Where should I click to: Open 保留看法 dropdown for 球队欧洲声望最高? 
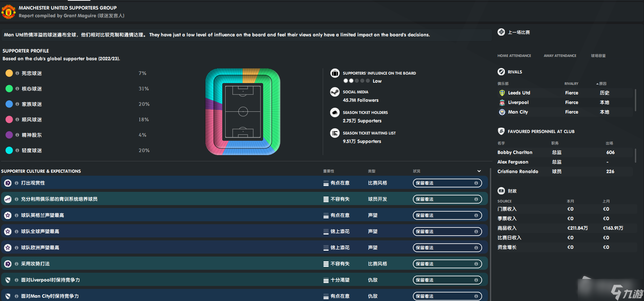point(447,248)
